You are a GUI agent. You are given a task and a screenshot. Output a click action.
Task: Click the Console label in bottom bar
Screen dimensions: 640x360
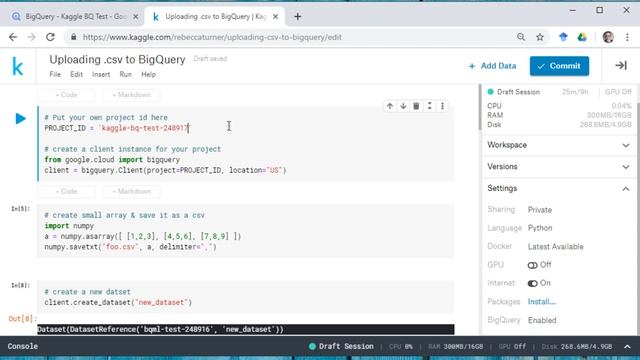(x=22, y=347)
